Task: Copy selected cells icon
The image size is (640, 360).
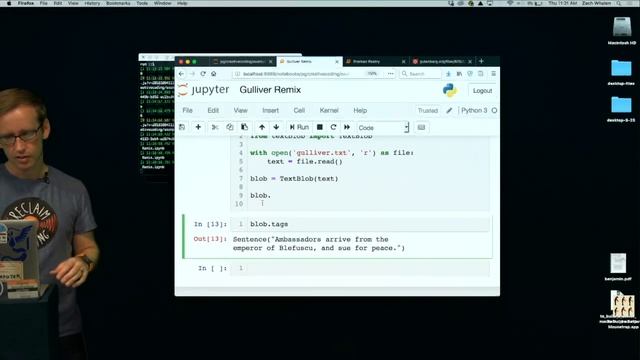Action: (229, 127)
